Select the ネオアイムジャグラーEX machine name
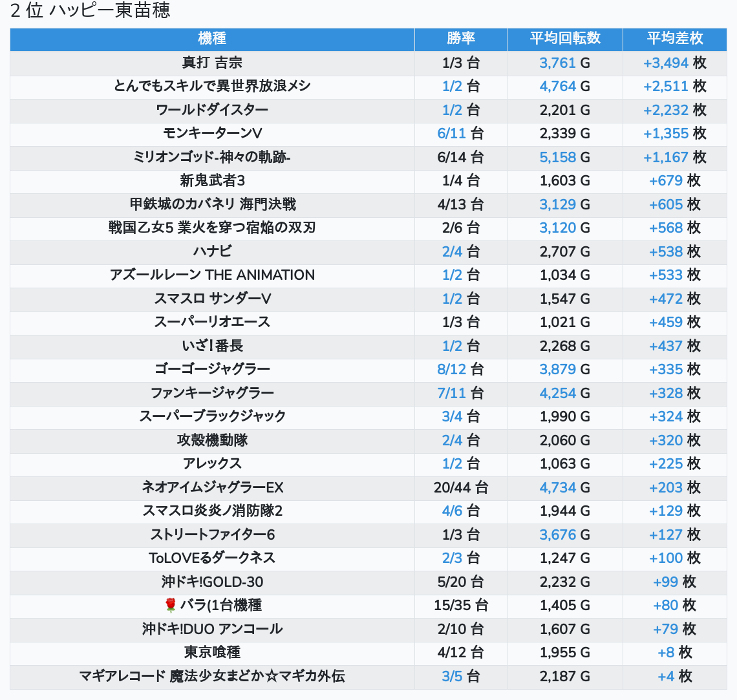The width and height of the screenshot is (737, 700). (212, 487)
